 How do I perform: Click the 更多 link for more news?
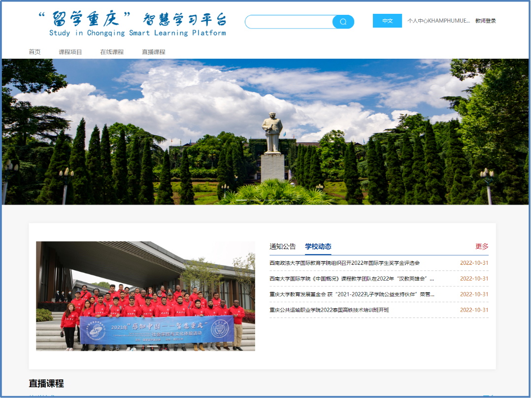coord(481,247)
